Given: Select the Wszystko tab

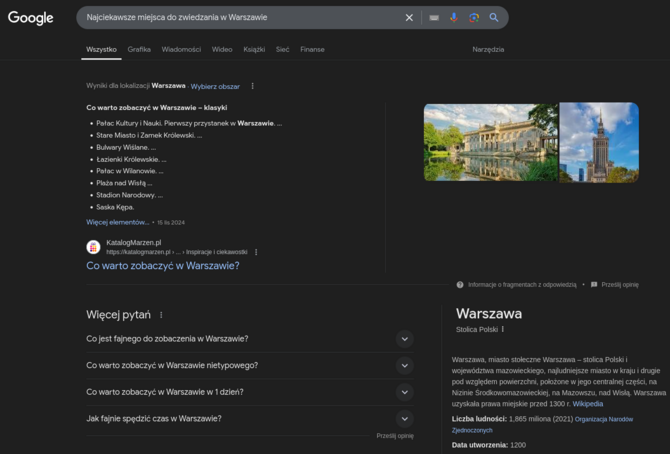Looking at the screenshot, I should 101,50.
